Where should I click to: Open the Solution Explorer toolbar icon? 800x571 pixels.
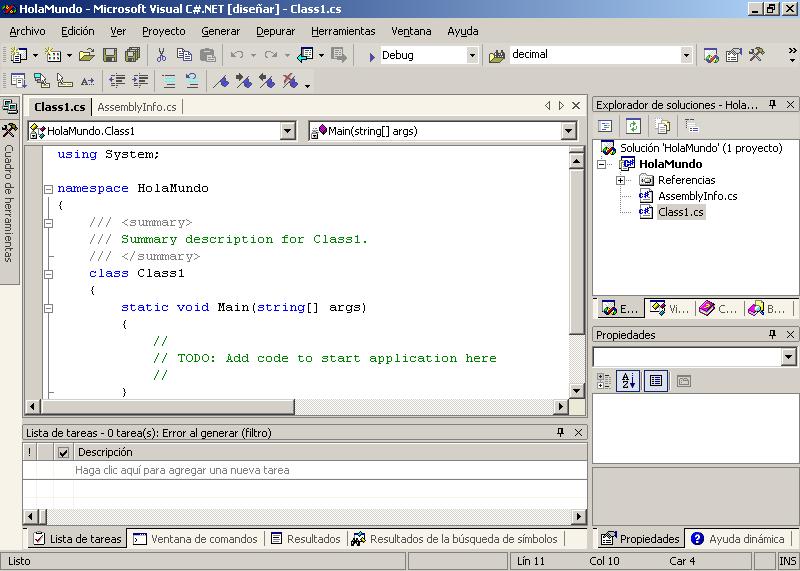click(711, 55)
